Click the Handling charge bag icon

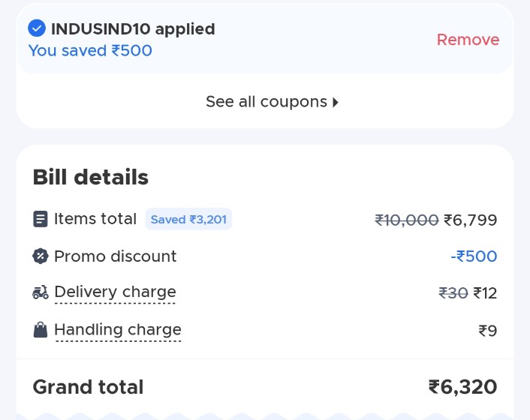41,330
